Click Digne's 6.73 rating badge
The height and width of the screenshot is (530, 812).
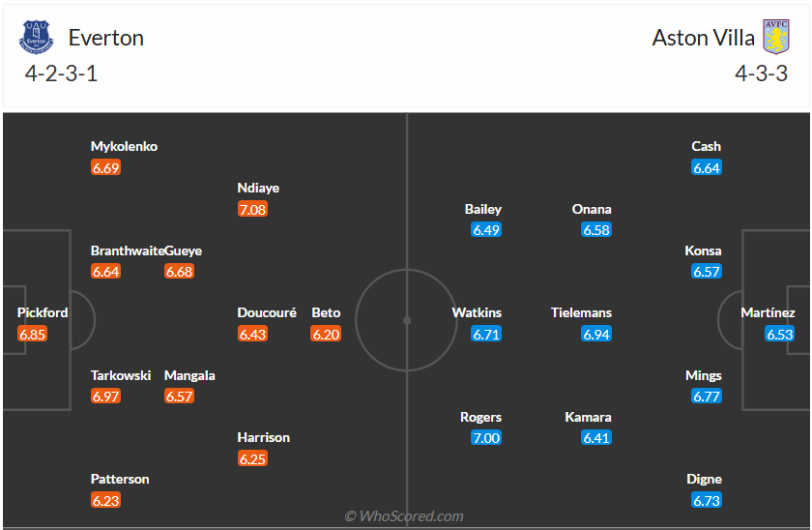coord(707,500)
